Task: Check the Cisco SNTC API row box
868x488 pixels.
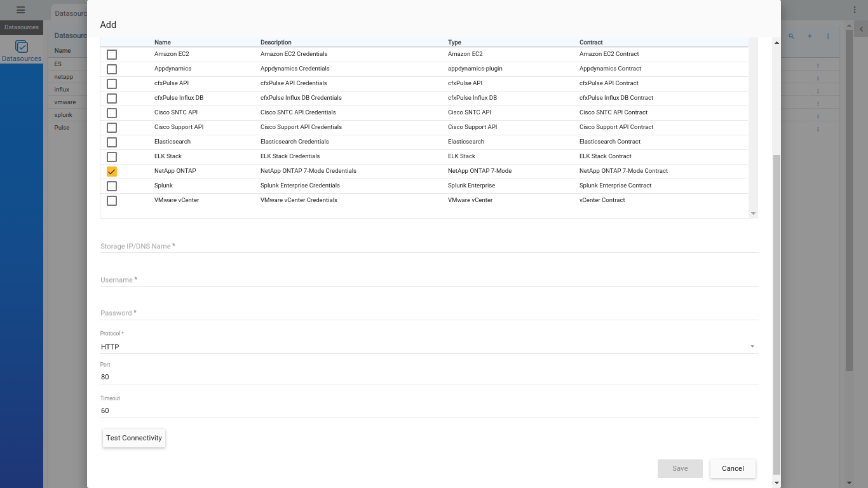Action: [x=112, y=113]
